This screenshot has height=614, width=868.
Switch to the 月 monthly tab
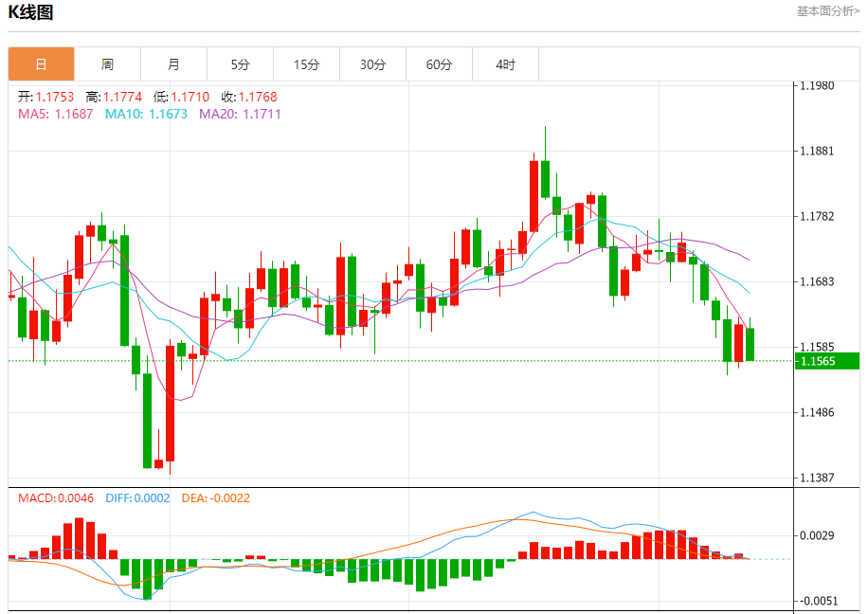click(x=173, y=64)
